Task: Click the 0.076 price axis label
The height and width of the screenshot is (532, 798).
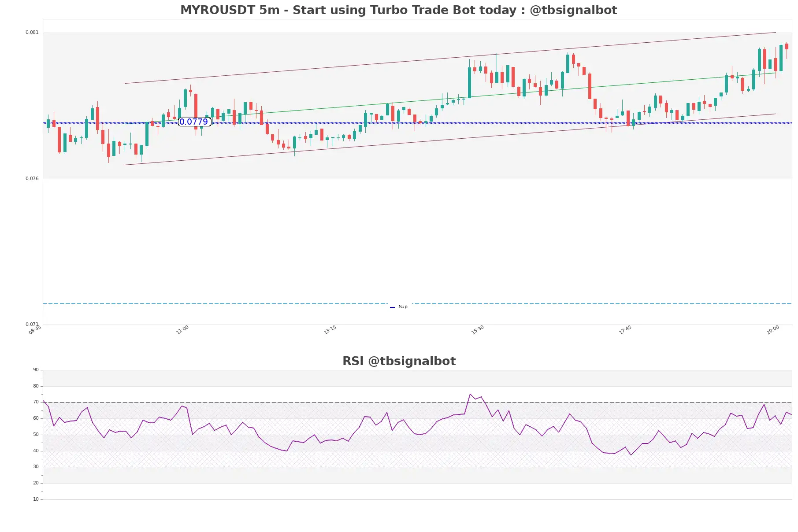Action: click(x=32, y=179)
